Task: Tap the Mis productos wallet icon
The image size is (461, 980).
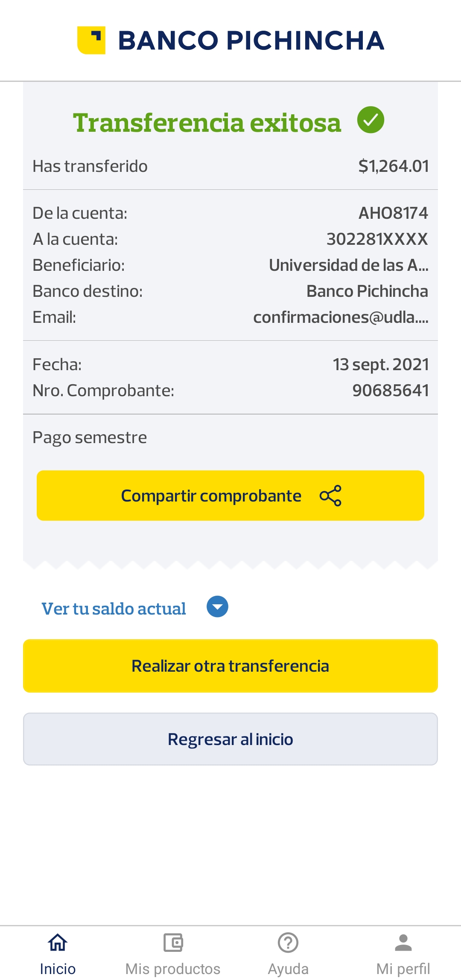Action: click(x=173, y=942)
